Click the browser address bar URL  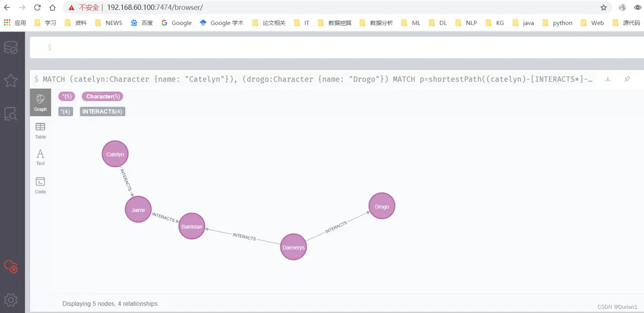pyautogui.click(x=155, y=7)
